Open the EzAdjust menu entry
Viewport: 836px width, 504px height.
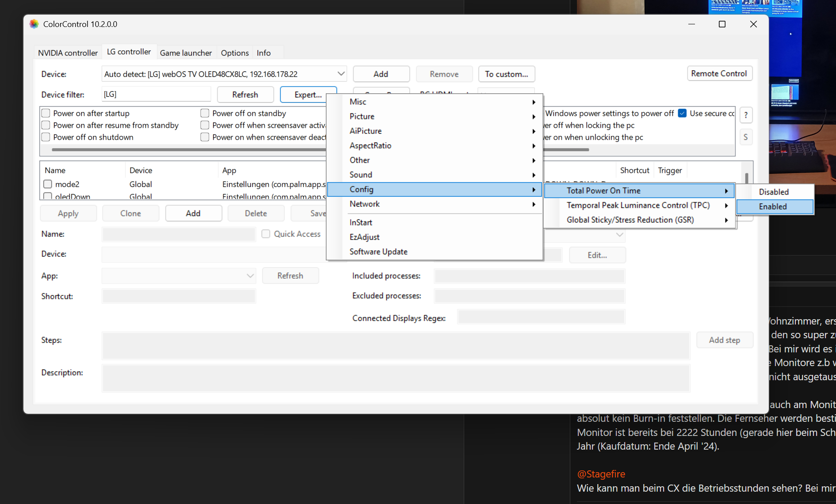point(364,237)
